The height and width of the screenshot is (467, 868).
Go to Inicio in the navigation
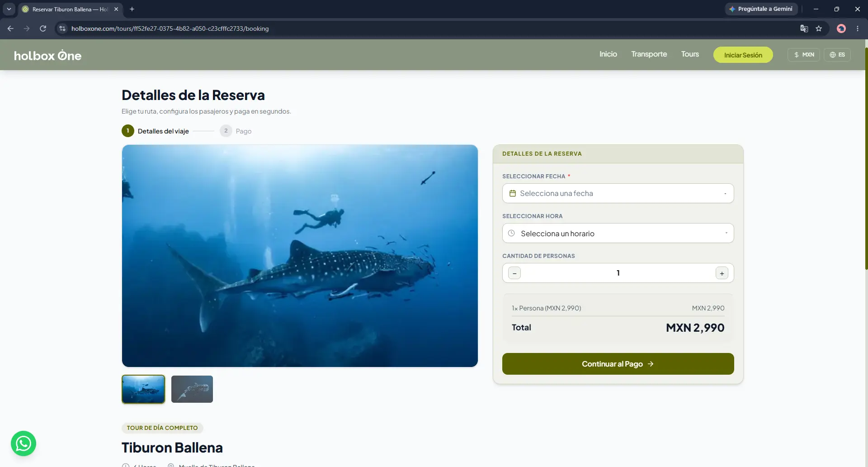608,54
